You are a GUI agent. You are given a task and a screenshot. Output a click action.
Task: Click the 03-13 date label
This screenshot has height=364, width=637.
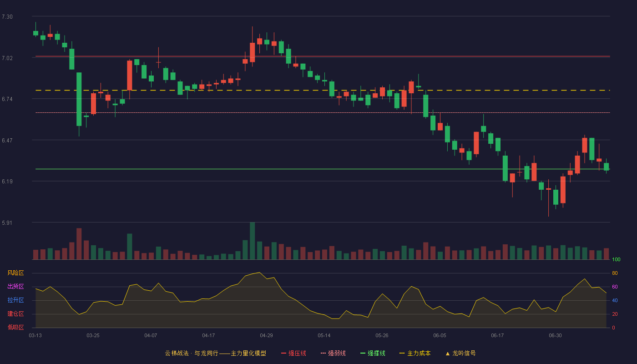(x=35, y=335)
